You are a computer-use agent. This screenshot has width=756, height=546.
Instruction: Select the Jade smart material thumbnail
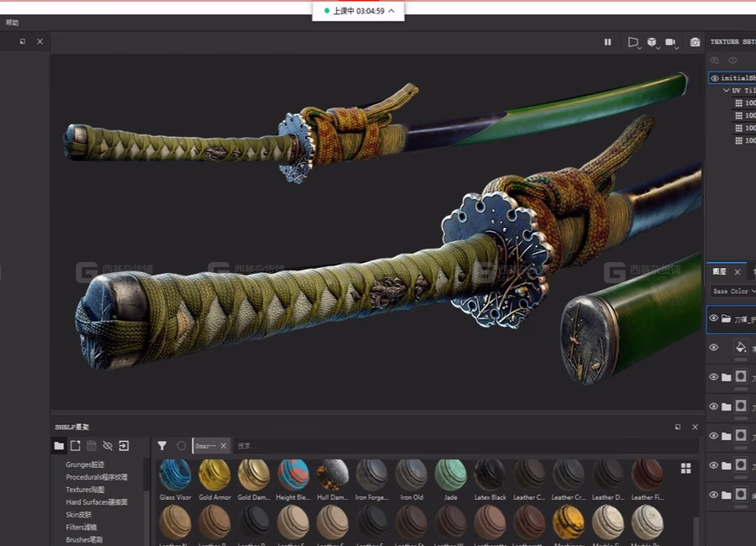451,480
